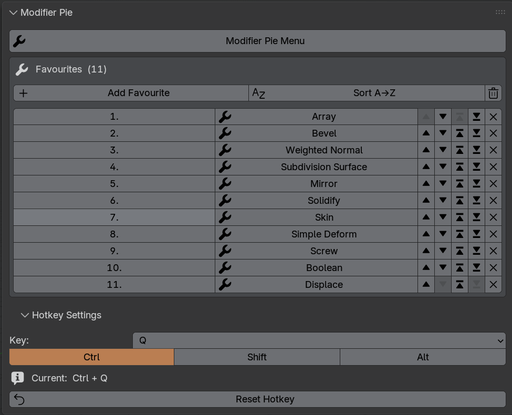Open the Skin modifier selector

pos(316,217)
